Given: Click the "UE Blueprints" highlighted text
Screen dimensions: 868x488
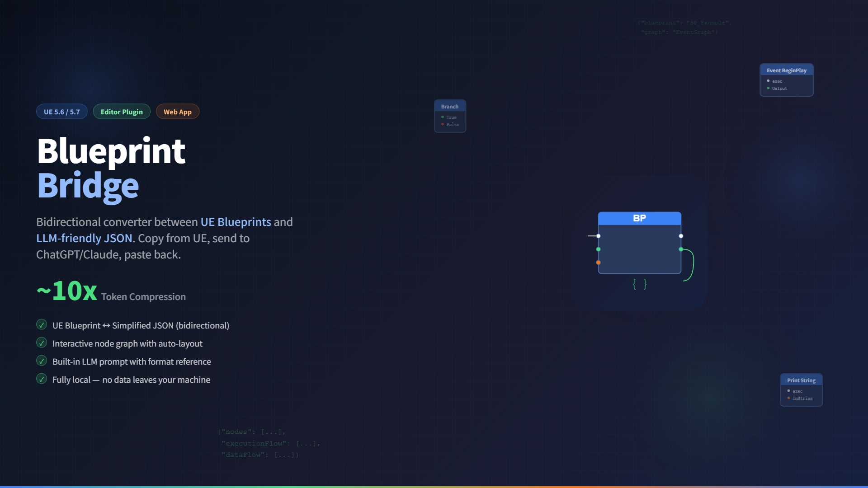Looking at the screenshot, I should [x=236, y=222].
